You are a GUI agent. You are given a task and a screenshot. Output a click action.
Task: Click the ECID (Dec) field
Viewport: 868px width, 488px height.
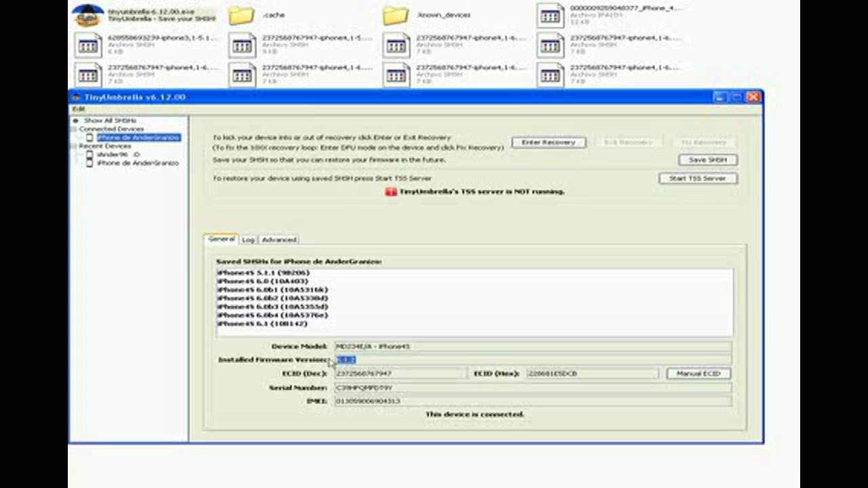pyautogui.click(x=400, y=373)
